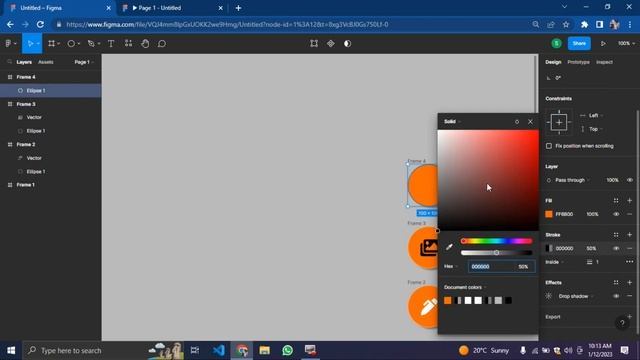
Task: Open the Figma main menu icon
Action: (x=9, y=43)
